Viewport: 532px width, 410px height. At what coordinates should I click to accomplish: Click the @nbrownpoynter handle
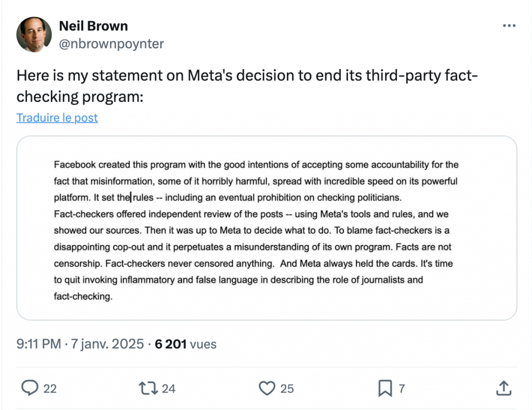point(111,44)
